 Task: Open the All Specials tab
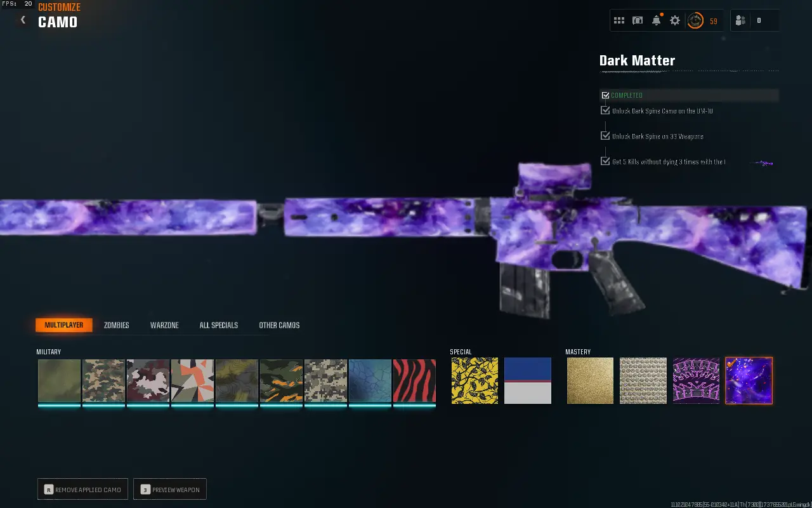point(219,325)
